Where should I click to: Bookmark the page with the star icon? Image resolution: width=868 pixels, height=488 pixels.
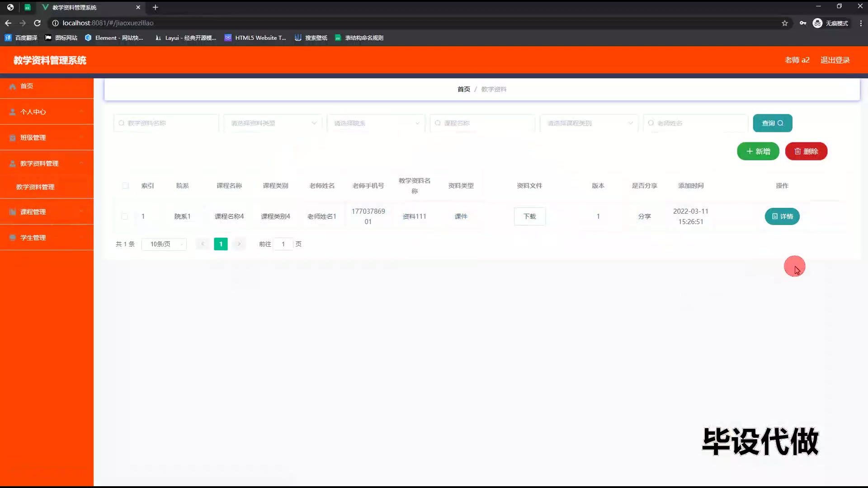pos(785,23)
